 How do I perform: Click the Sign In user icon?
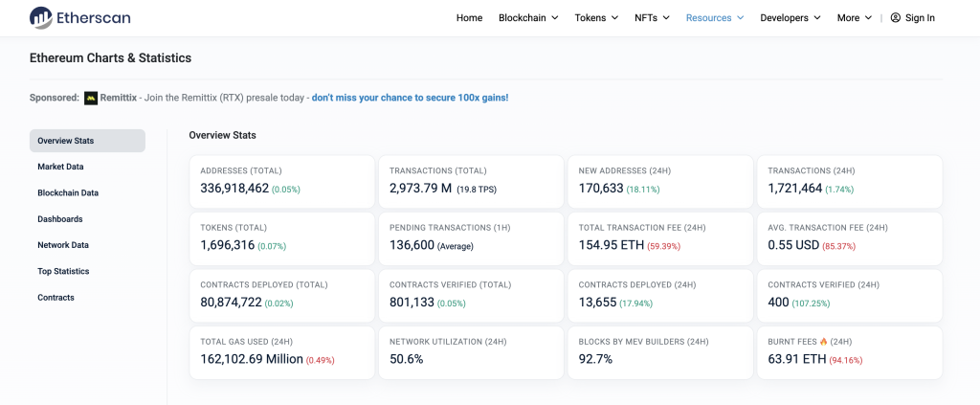pos(895,17)
